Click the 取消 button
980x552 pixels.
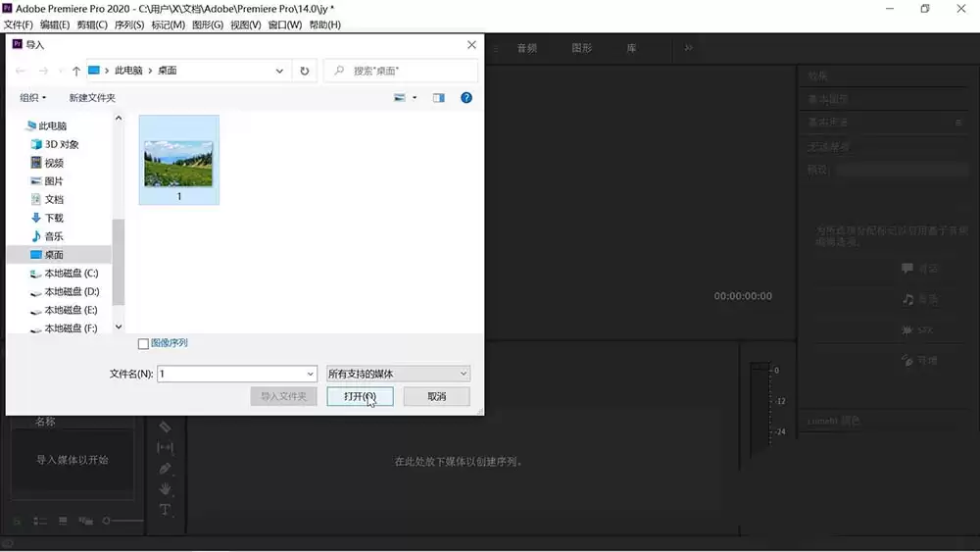pyautogui.click(x=436, y=396)
